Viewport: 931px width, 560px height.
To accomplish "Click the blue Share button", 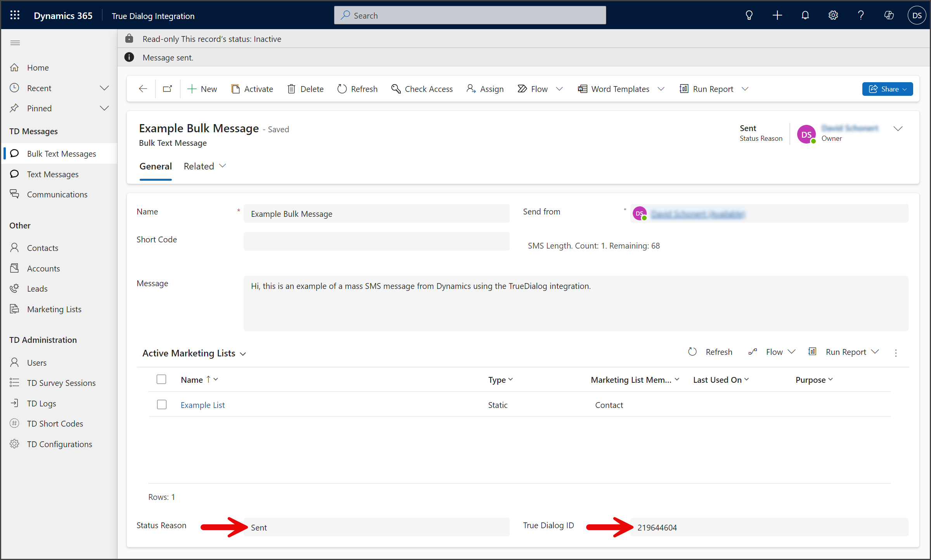I will click(887, 89).
